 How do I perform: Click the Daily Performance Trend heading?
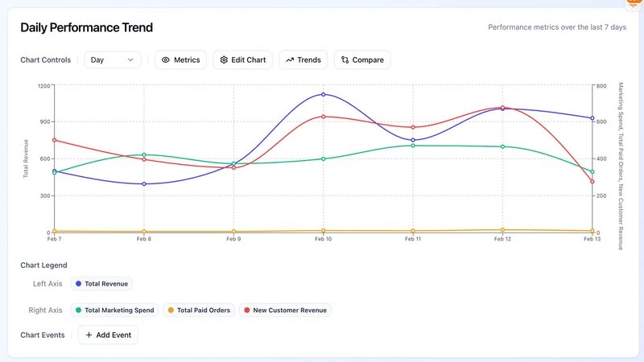pos(87,27)
